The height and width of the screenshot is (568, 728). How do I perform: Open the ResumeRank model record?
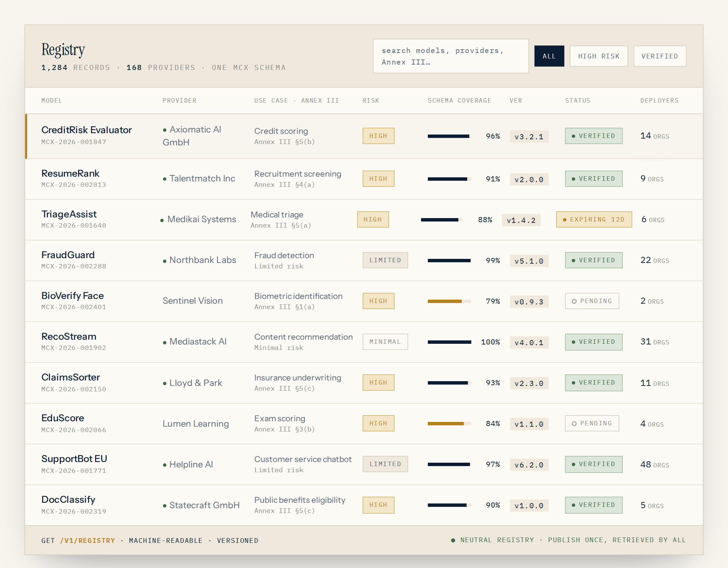pos(70,173)
